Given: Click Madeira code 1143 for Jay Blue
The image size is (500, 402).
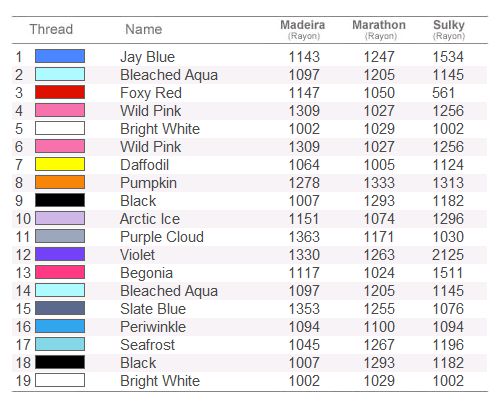Looking at the screenshot, I should click(x=304, y=57).
